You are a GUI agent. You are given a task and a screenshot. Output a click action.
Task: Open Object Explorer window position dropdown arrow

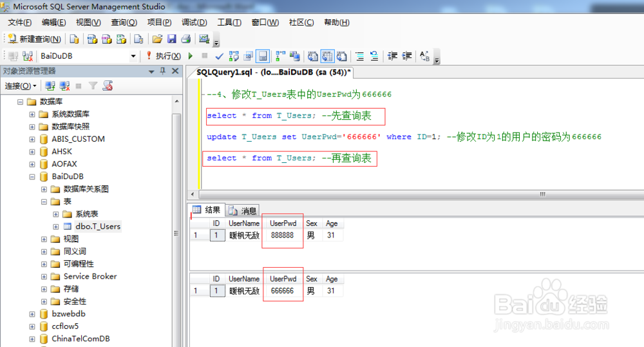click(151, 71)
